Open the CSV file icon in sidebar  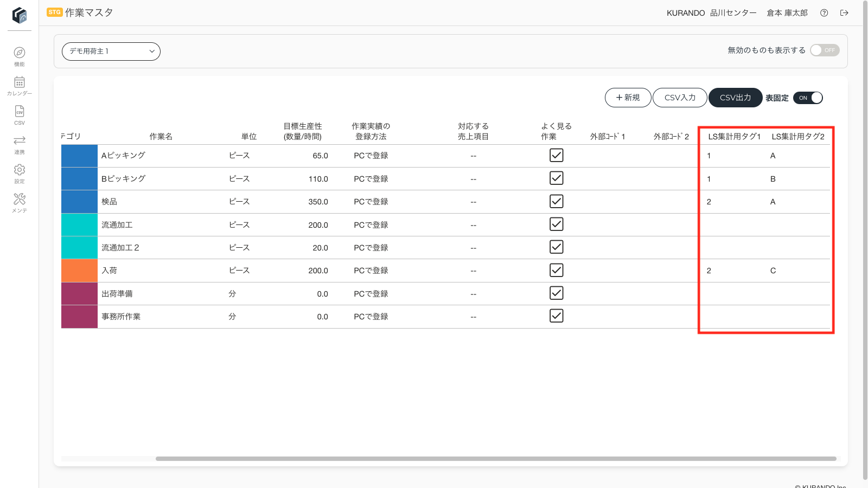20,111
